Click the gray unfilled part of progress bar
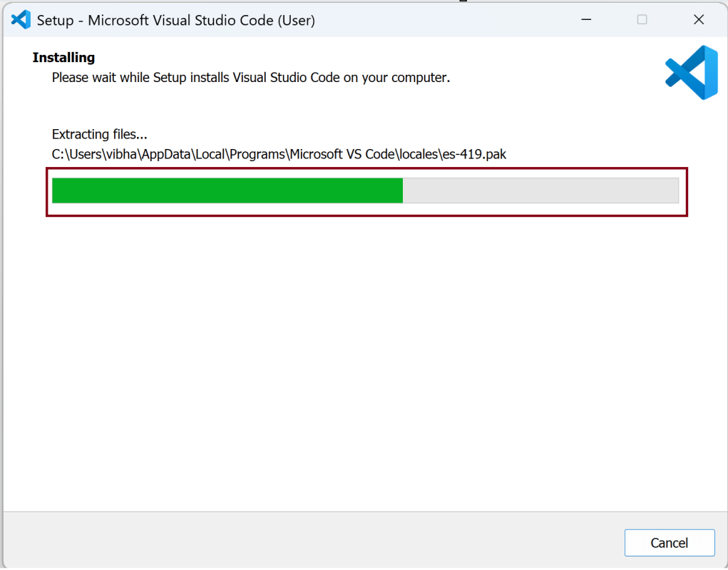 [x=540, y=190]
